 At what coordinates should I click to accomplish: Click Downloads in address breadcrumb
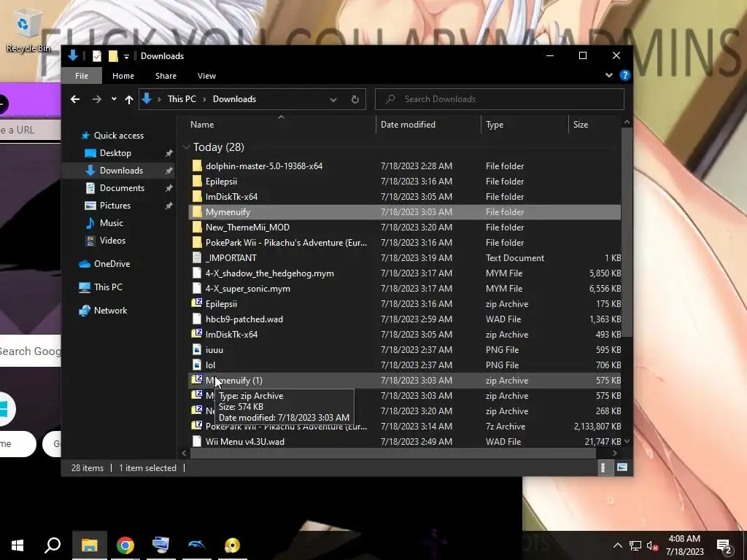[234, 99]
